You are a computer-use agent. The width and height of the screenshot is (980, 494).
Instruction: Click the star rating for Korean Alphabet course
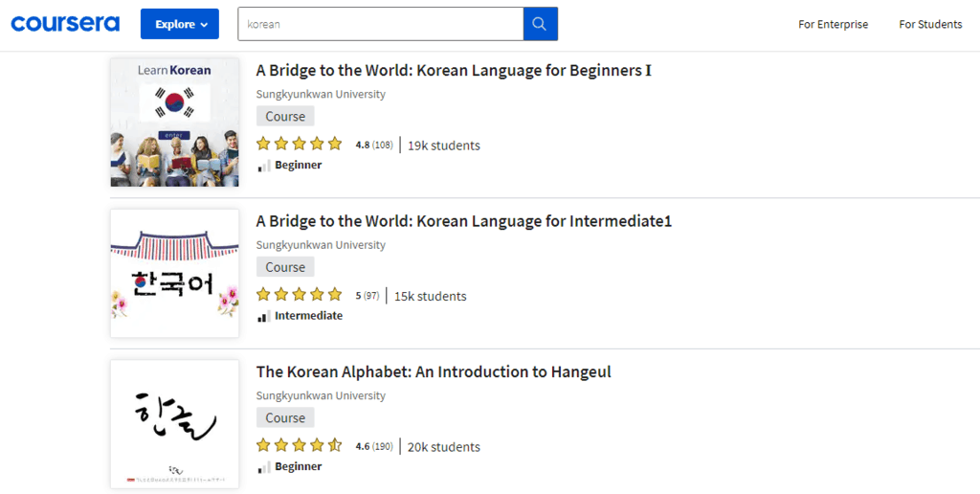[x=299, y=446]
